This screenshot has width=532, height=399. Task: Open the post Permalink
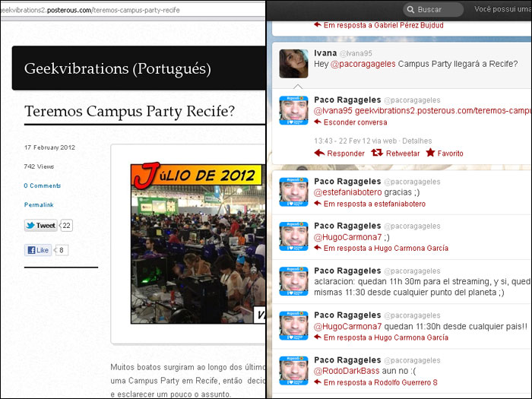click(x=39, y=204)
